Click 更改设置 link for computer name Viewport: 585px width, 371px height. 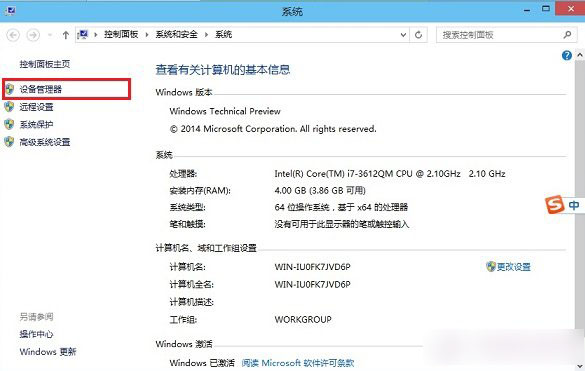[513, 266]
